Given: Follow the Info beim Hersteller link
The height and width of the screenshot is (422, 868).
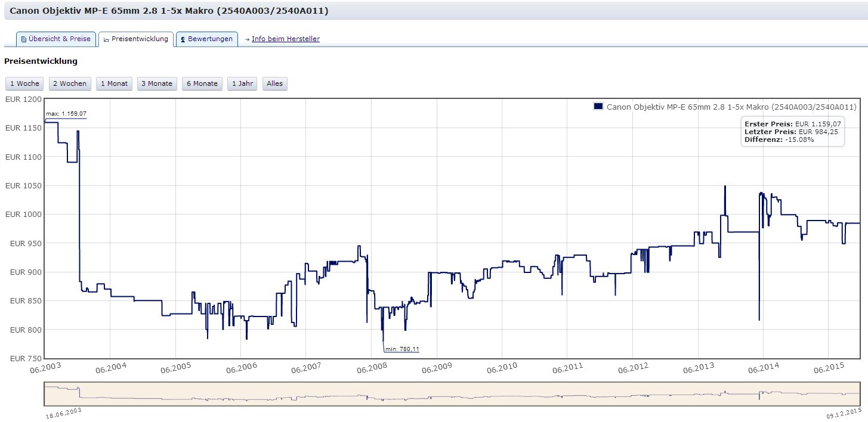Looking at the screenshot, I should (286, 39).
